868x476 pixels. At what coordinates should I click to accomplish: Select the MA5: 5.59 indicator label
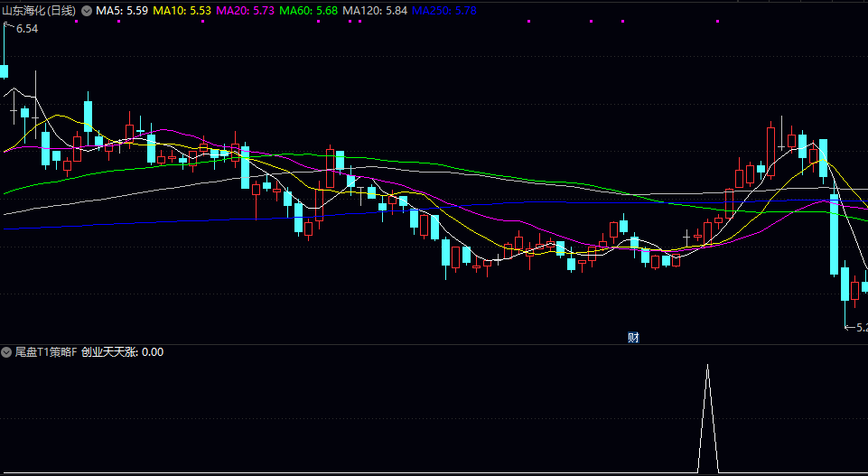pos(122,11)
